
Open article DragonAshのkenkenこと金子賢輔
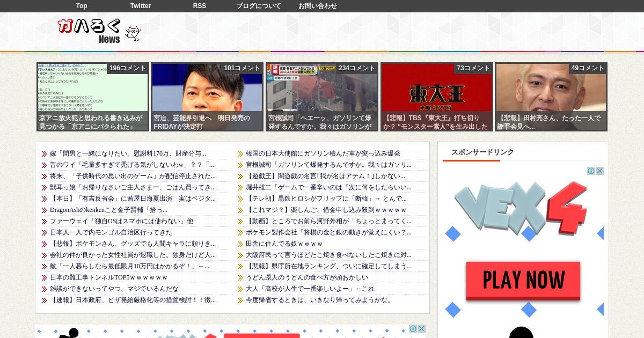pyautogui.click(x=108, y=210)
